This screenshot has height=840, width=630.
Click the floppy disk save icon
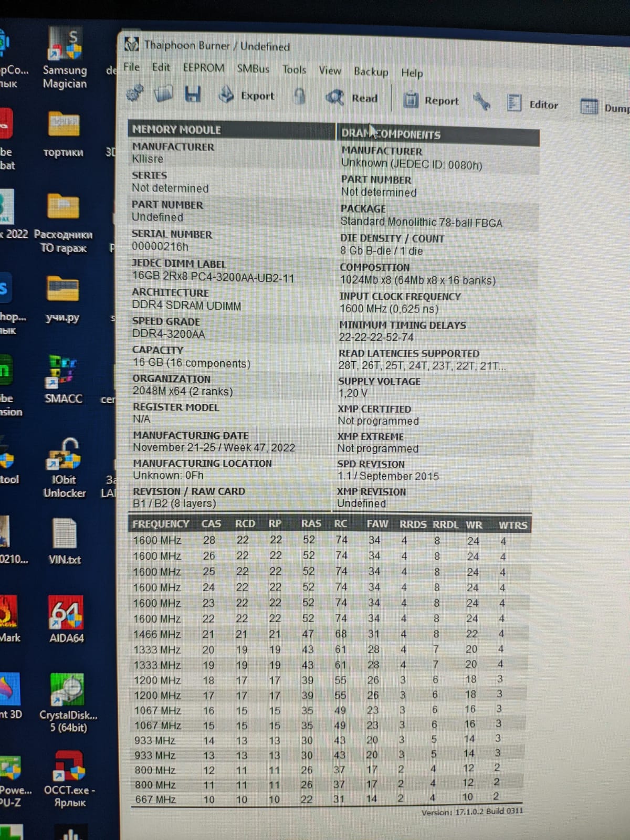point(193,94)
